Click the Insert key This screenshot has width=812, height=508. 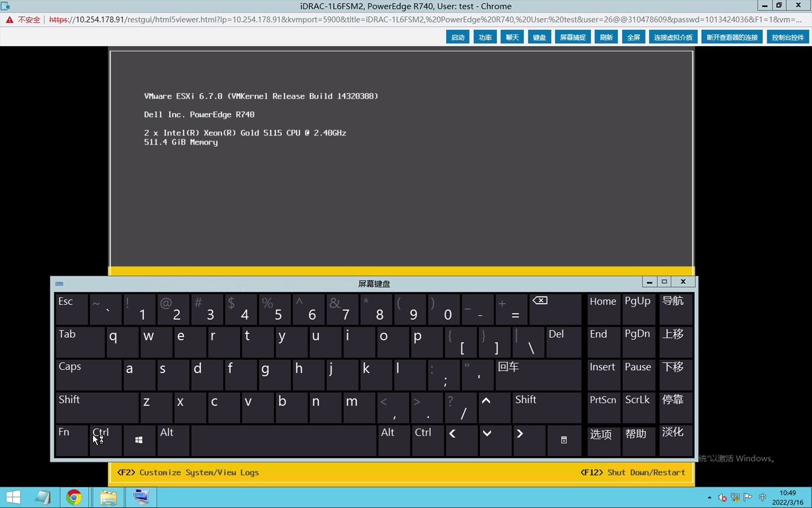604,375
